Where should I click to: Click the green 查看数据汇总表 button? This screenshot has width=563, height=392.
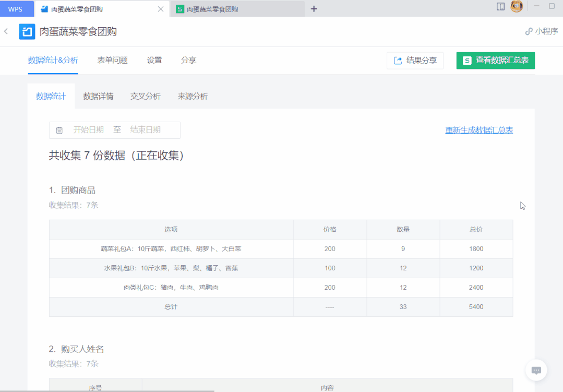click(495, 61)
